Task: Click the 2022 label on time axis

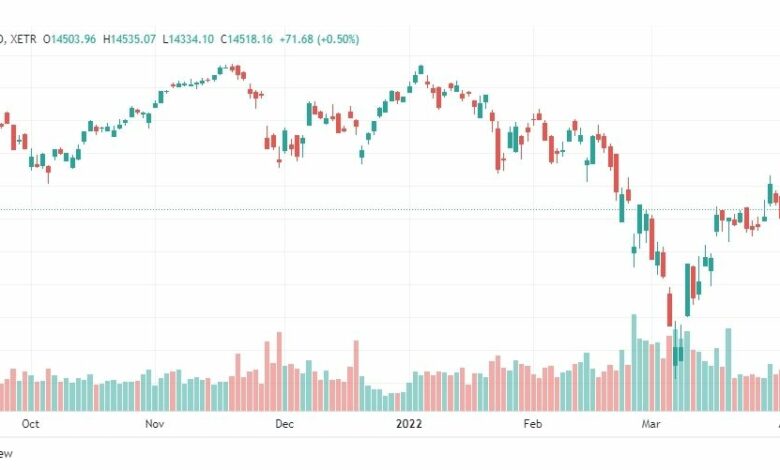Action: (409, 424)
